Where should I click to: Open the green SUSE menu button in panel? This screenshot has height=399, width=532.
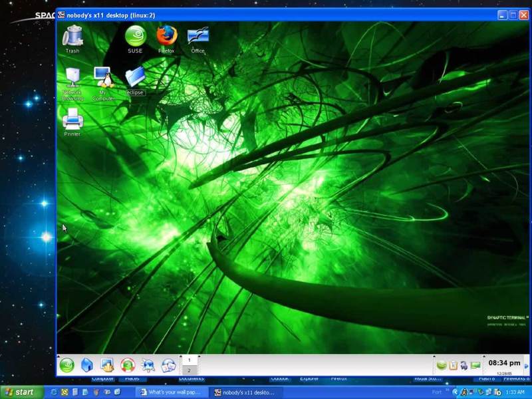66,364
